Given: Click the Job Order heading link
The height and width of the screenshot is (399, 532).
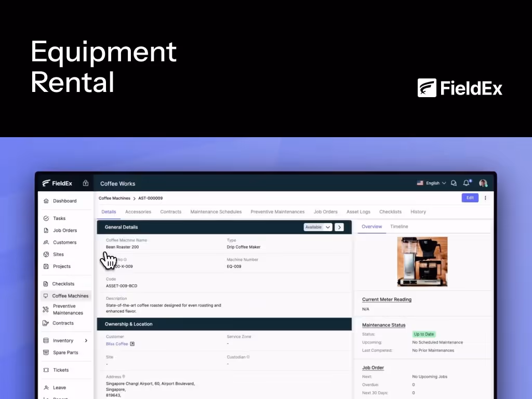Looking at the screenshot, I should tap(373, 368).
